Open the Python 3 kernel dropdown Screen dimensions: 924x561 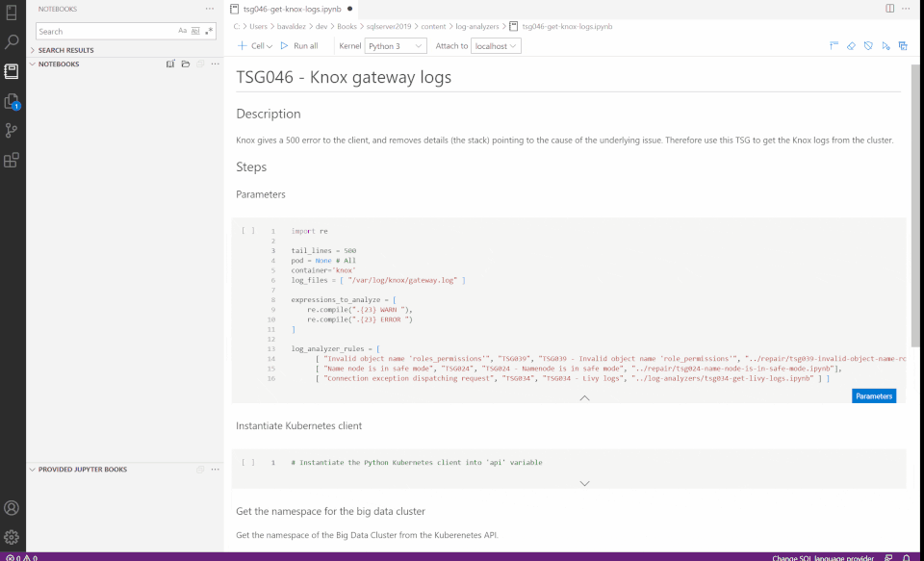click(395, 45)
